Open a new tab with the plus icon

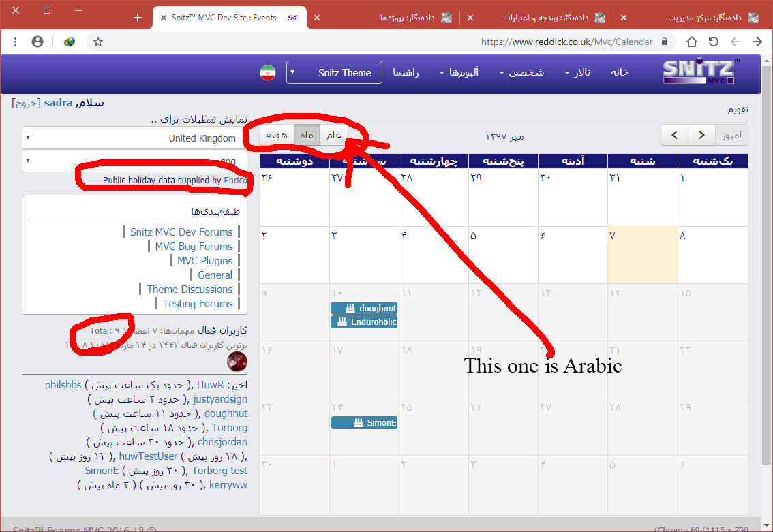click(138, 18)
